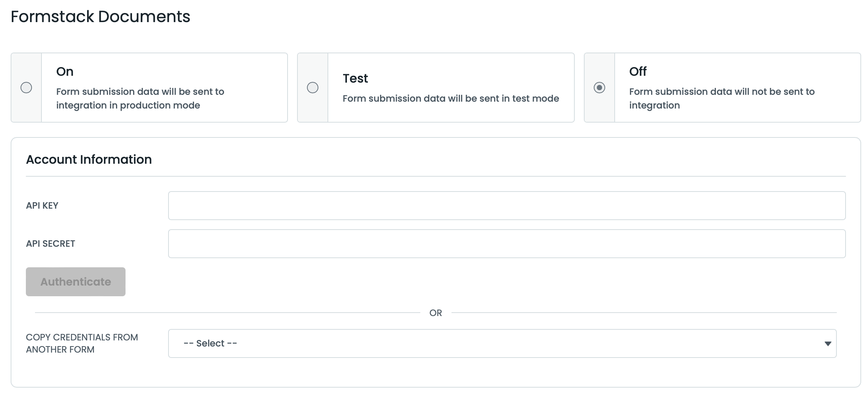Click the API KEY label

(42, 206)
